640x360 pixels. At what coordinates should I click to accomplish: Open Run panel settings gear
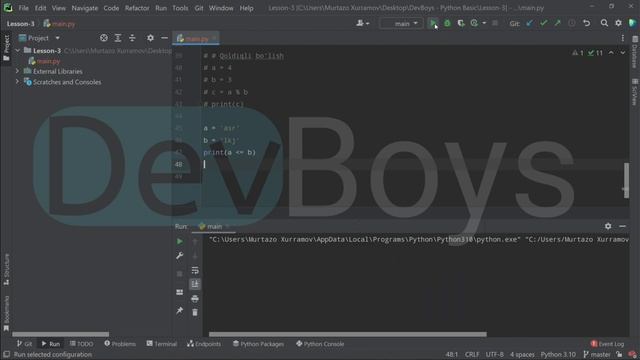pyautogui.click(x=608, y=226)
